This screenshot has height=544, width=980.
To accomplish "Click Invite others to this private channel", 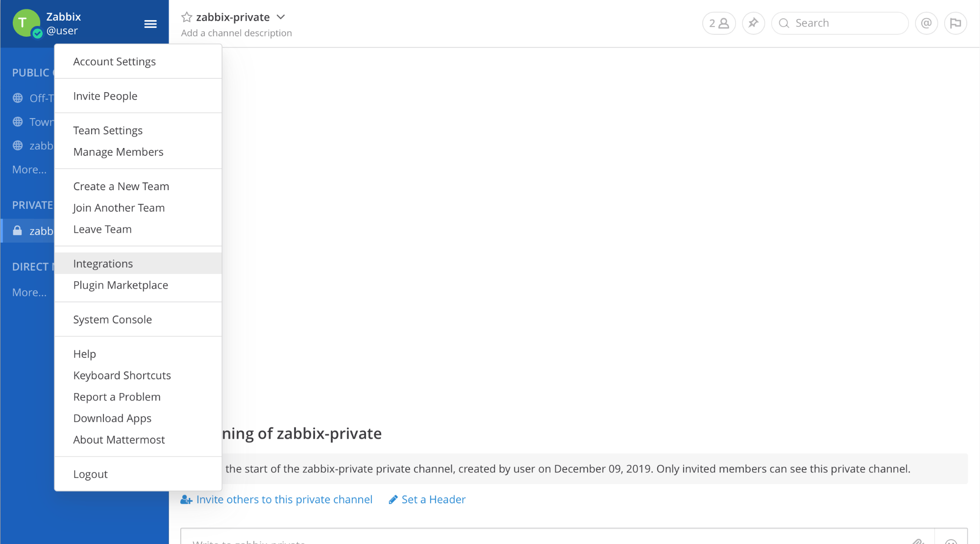I will (284, 499).
